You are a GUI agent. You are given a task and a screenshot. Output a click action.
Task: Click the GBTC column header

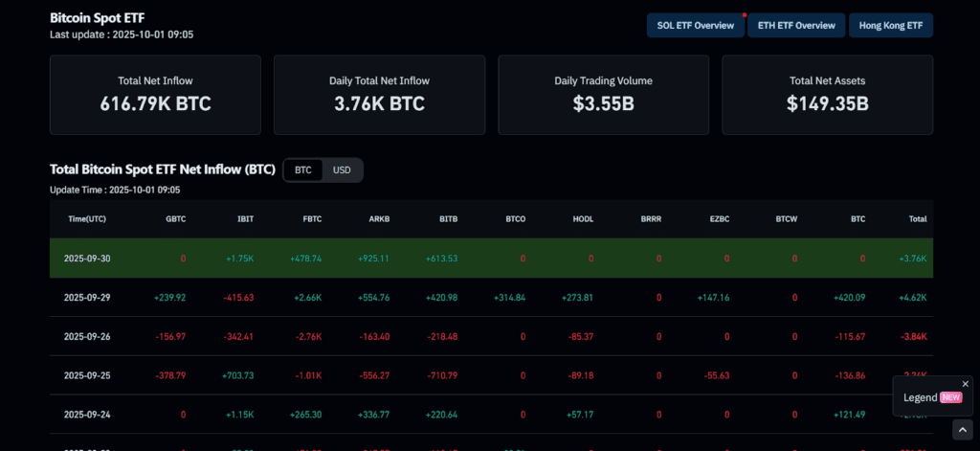coord(175,219)
